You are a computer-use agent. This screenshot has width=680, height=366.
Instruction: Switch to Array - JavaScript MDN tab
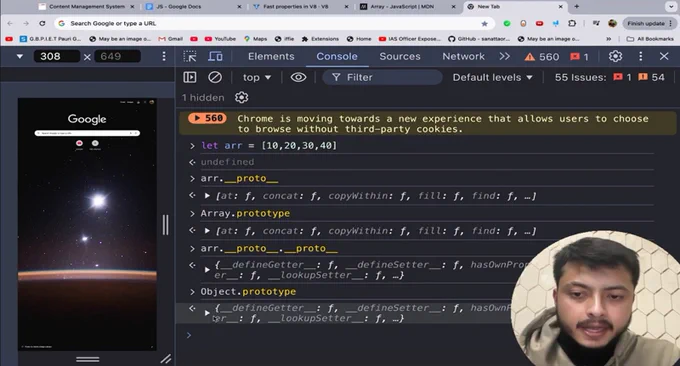pos(408,7)
